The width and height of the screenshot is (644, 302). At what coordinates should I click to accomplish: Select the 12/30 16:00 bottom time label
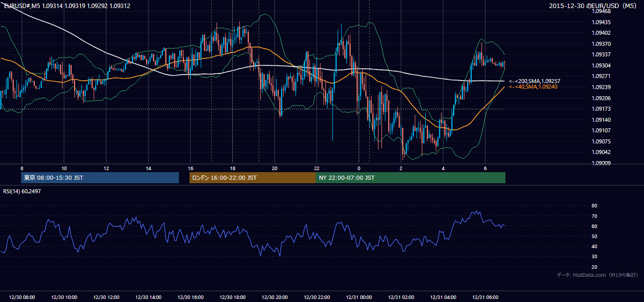click(190, 297)
